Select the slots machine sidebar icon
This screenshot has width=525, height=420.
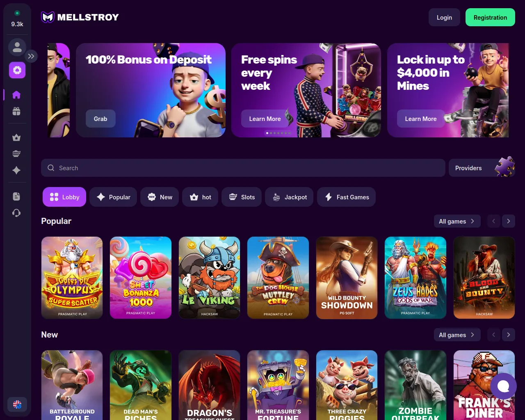pyautogui.click(x=16, y=154)
